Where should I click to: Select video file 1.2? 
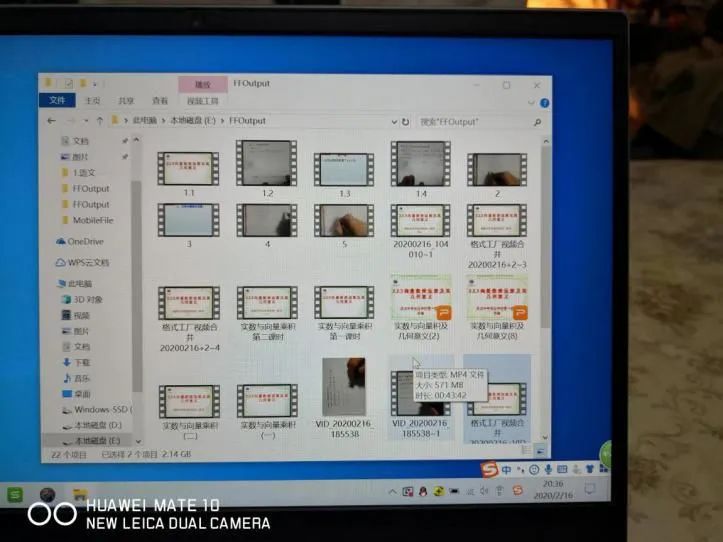(267, 168)
